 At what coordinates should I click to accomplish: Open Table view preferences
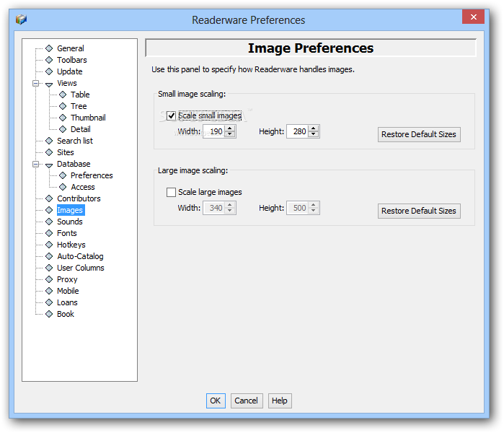click(80, 95)
